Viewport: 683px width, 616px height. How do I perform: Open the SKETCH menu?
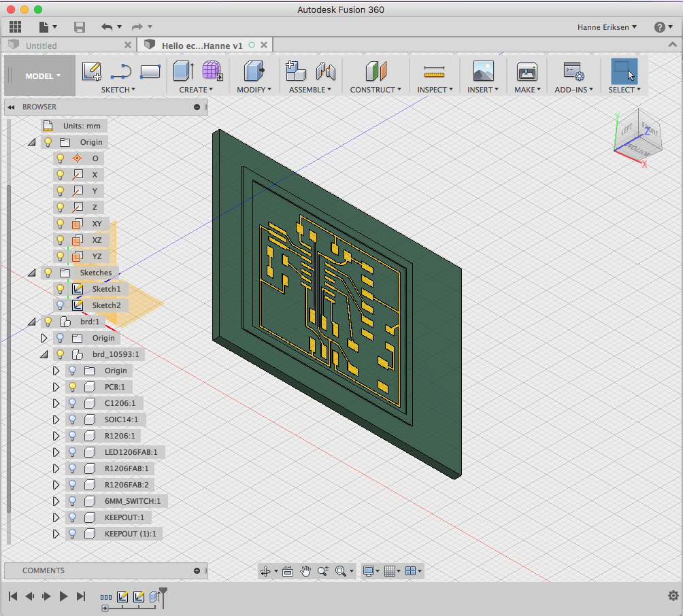coord(118,90)
